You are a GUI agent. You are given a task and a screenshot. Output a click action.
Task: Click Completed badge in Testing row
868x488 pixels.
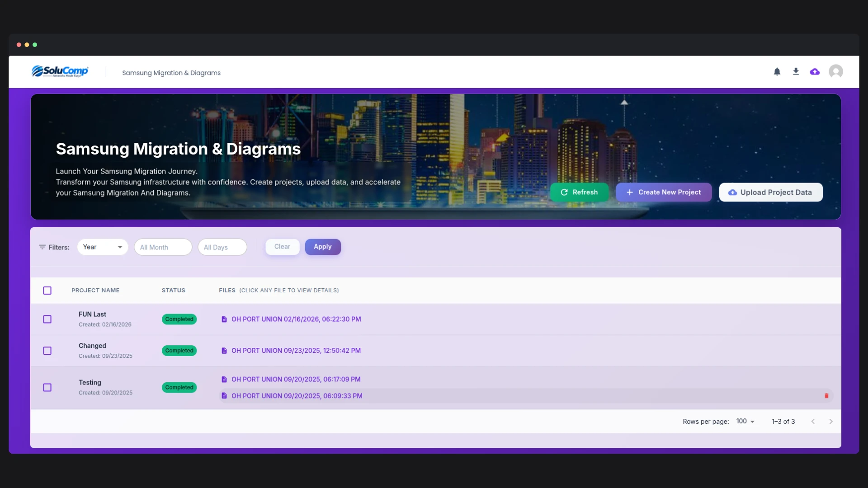pos(179,388)
